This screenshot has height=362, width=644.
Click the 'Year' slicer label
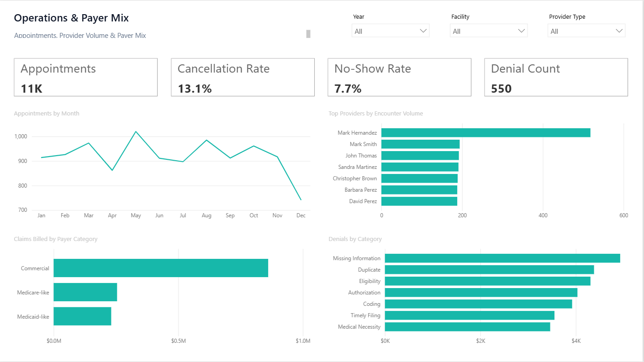[x=359, y=17]
